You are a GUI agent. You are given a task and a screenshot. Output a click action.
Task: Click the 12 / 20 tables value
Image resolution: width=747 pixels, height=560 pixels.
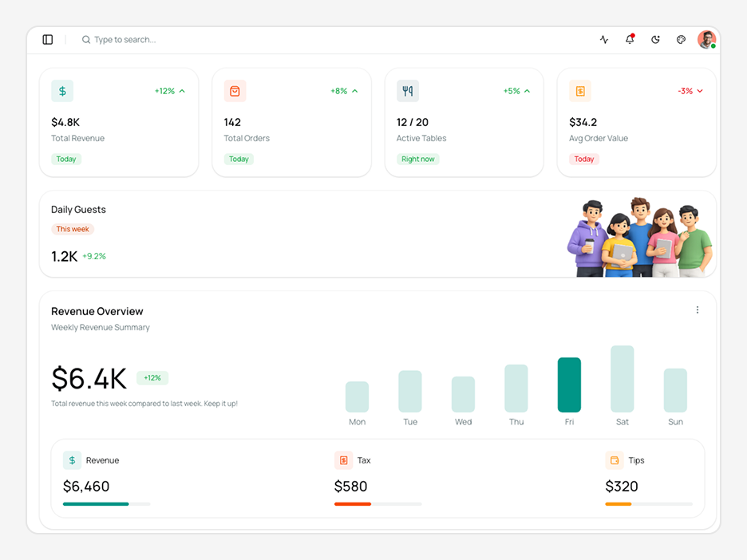click(x=413, y=122)
